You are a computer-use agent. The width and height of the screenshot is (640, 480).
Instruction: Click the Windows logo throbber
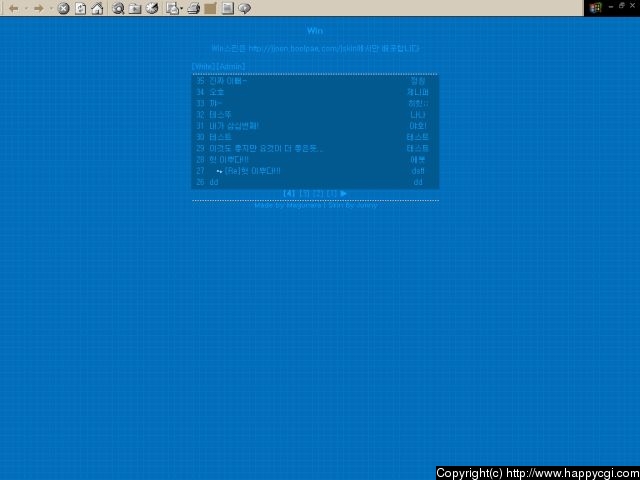[x=596, y=8]
